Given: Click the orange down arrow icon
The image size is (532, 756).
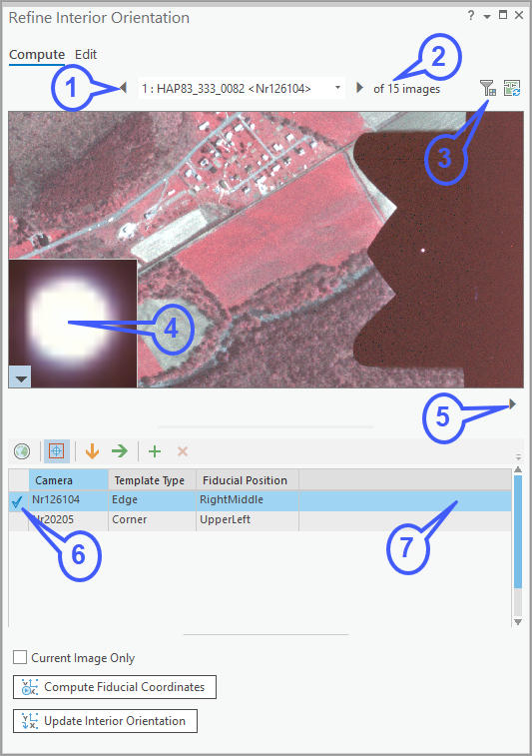Looking at the screenshot, I should (92, 451).
